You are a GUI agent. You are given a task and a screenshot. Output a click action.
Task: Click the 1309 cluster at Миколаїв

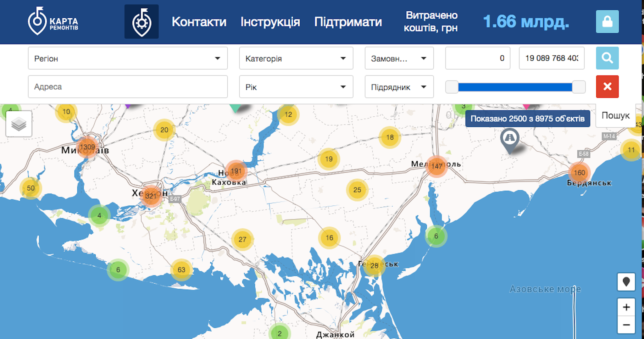(x=87, y=147)
